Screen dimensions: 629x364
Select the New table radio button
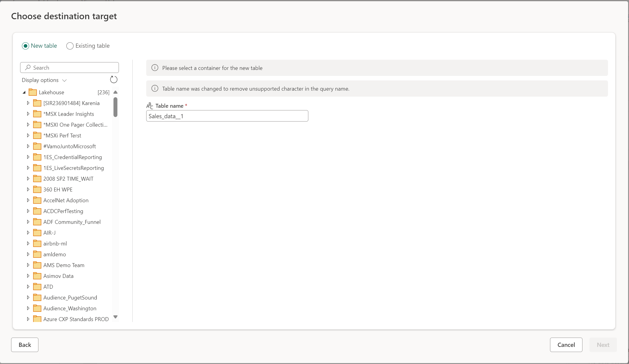pyautogui.click(x=26, y=46)
